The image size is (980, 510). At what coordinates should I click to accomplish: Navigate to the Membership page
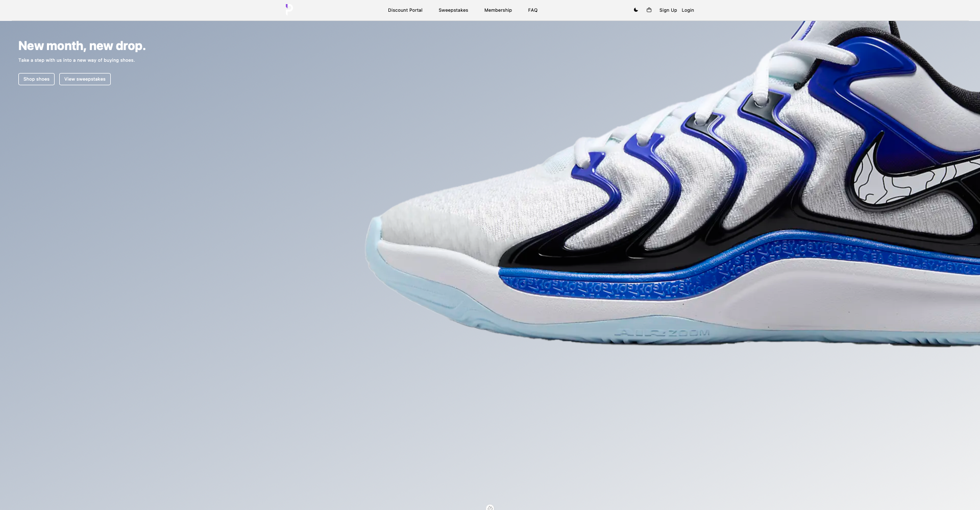(498, 10)
